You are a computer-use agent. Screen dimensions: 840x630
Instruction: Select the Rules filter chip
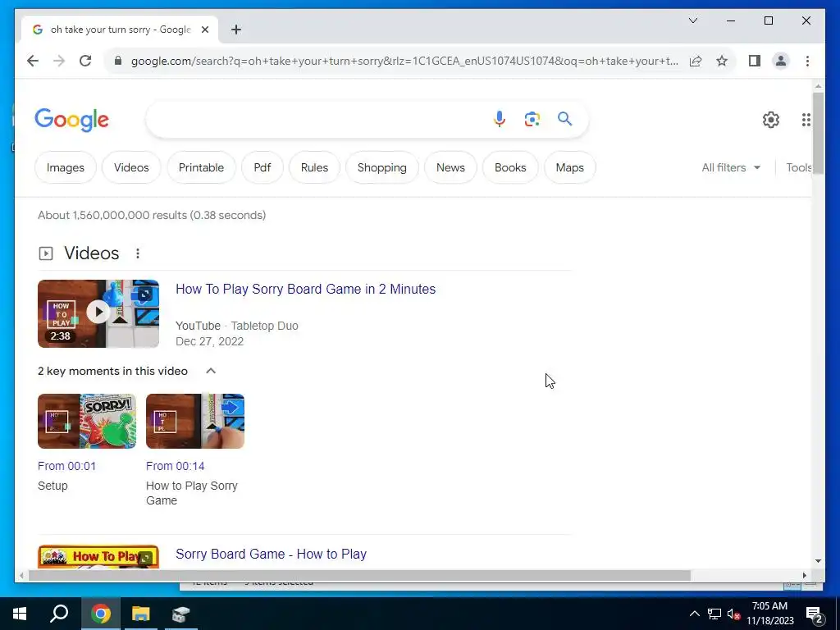point(314,167)
